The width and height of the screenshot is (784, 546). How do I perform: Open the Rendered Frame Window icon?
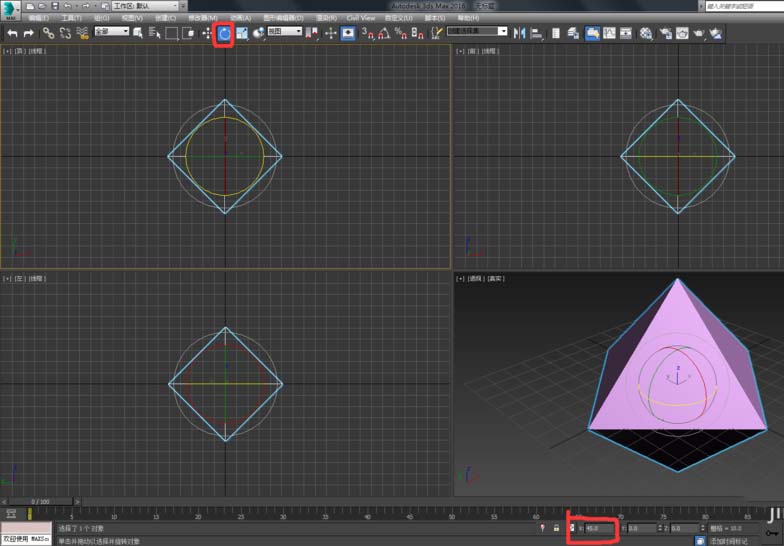point(682,34)
